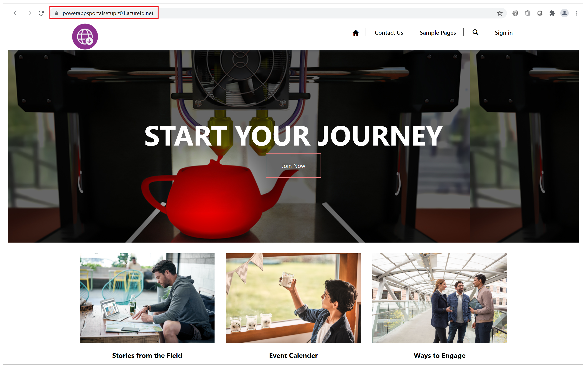The image size is (588, 370).
Task: Click the Join Now button
Action: pyautogui.click(x=292, y=165)
